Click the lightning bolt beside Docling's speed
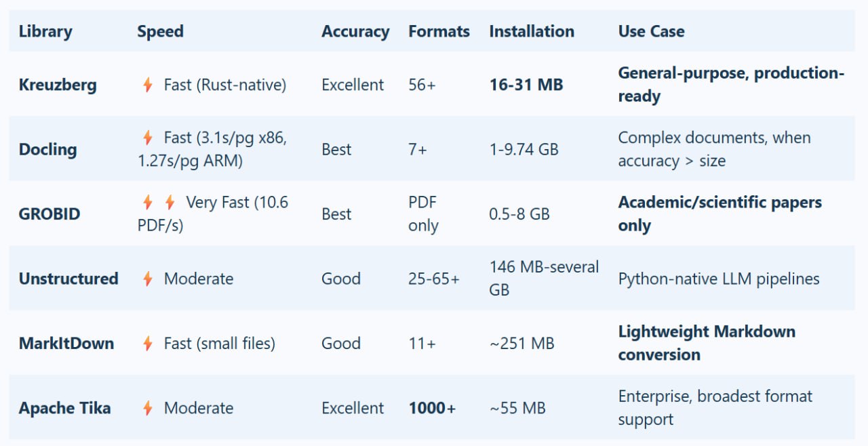This screenshot has height=446, width=868. click(147, 138)
